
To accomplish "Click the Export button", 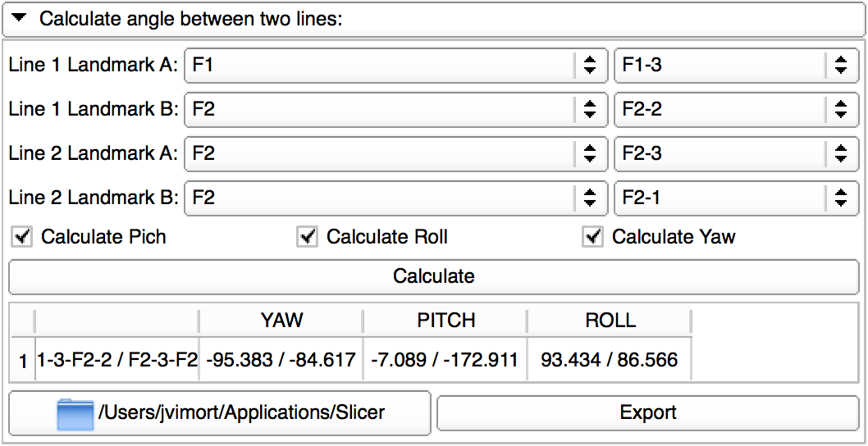I will pos(648,413).
